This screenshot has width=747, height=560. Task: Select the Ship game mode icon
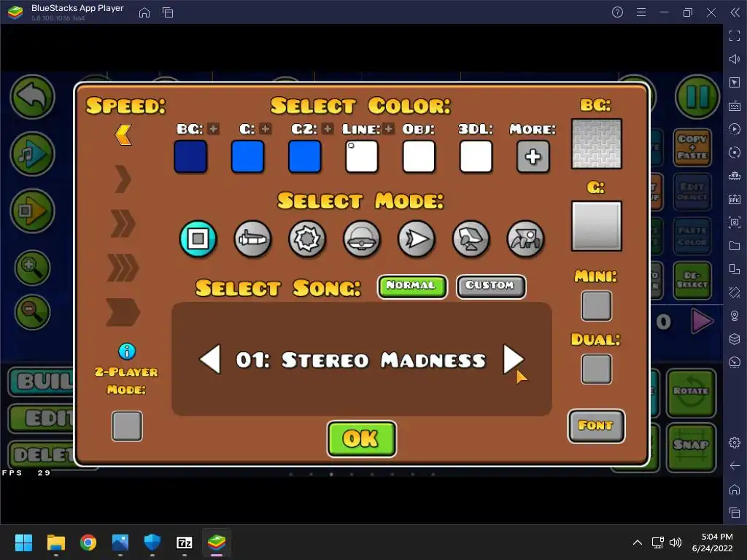point(252,238)
